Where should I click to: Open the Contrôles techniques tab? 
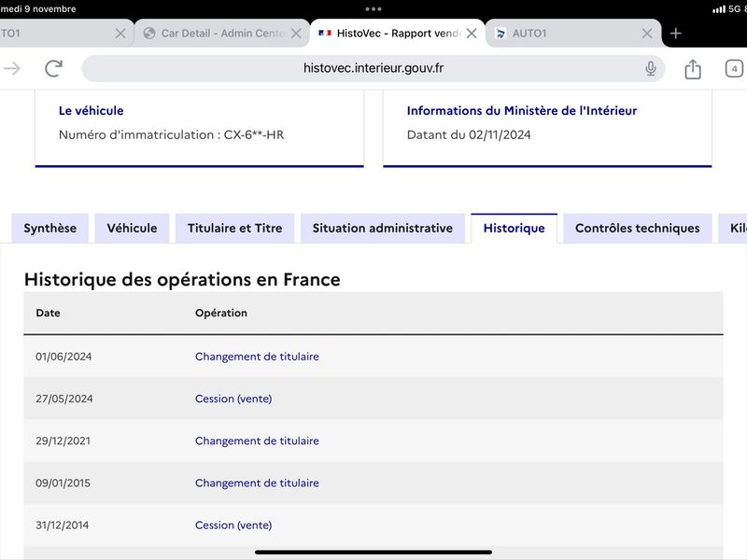(x=638, y=228)
